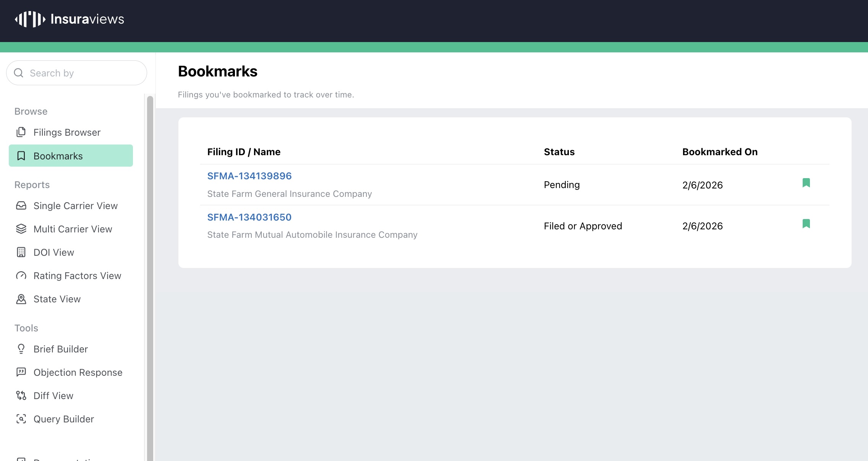Click the Brief Builder lightbulb icon
This screenshot has width=868, height=461.
point(21,349)
